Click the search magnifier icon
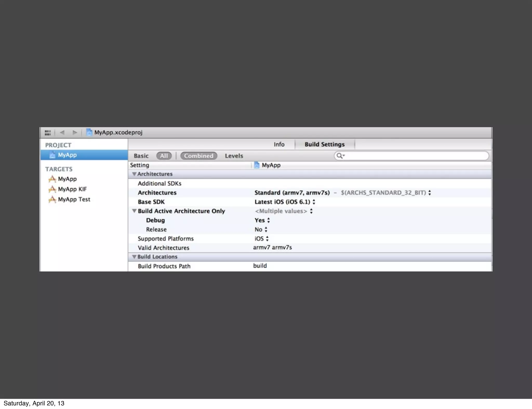 340,156
